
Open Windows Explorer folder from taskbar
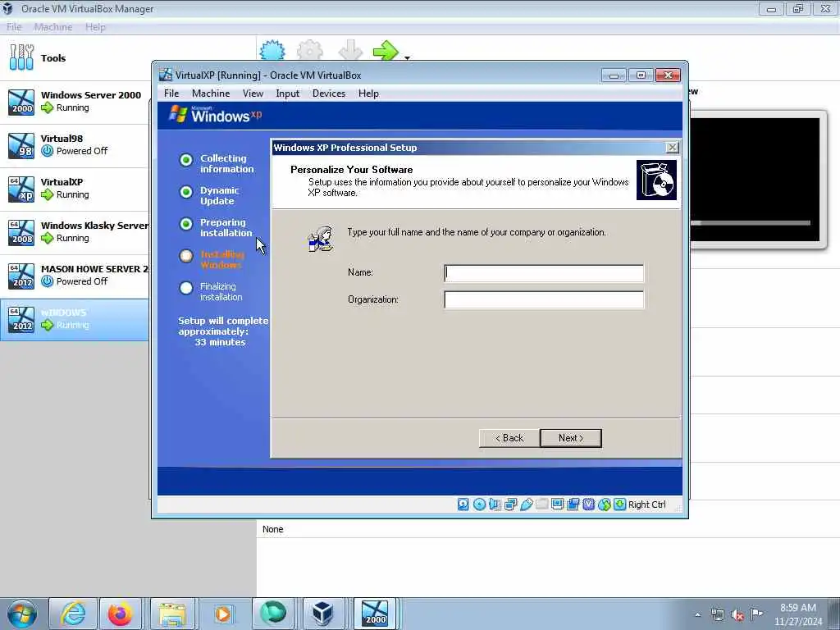[x=172, y=614]
